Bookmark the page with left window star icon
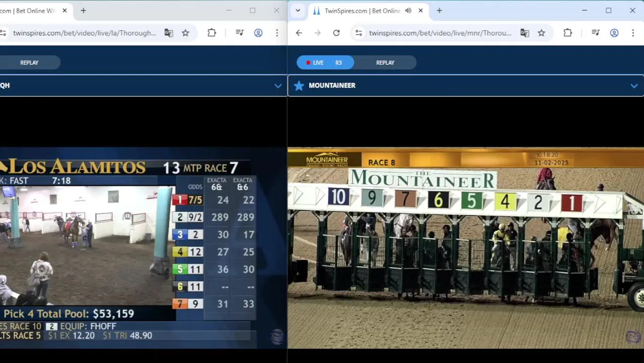Image resolution: width=644 pixels, height=363 pixels. coord(185,33)
